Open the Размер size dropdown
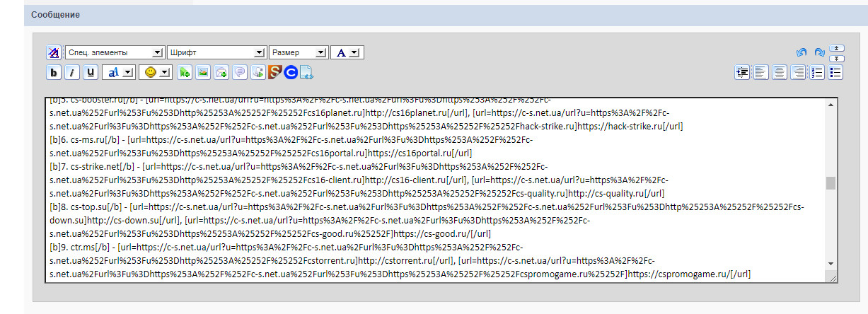This screenshot has width=868, height=314. (x=299, y=53)
